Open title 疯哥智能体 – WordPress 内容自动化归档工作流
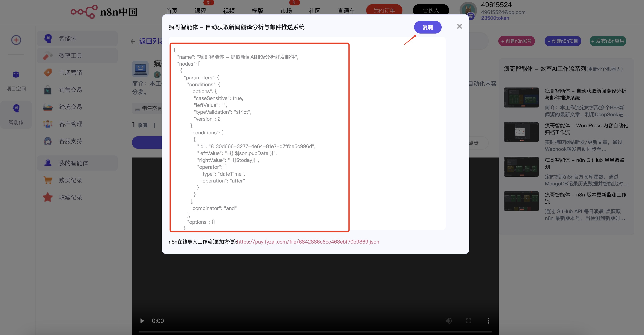 pyautogui.click(x=586, y=129)
